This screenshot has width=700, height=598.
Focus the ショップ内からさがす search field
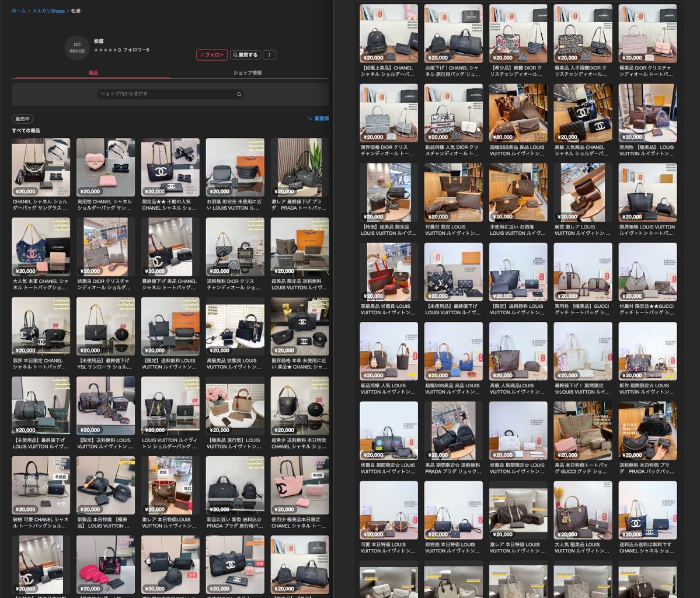[x=169, y=94]
